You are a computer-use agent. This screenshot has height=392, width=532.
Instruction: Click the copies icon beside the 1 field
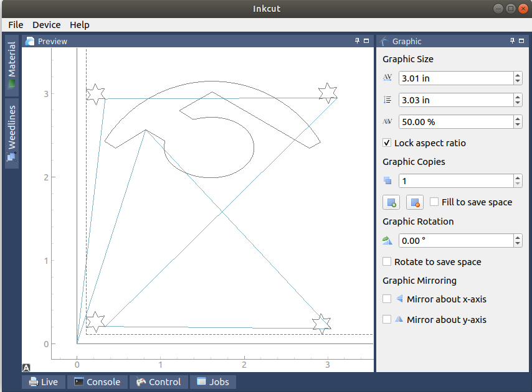[x=387, y=180]
